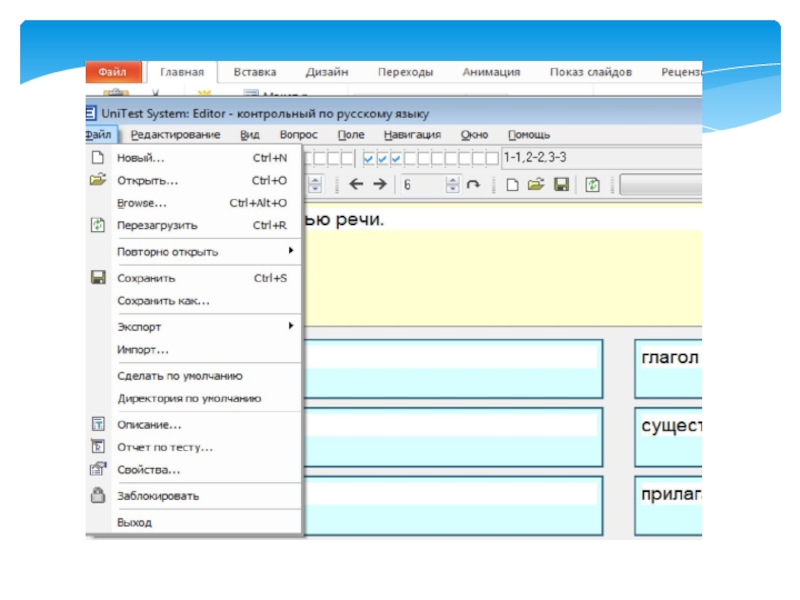800x600 pixels.
Task: Toggle the first checked checkbox in toolbar
Action: pyautogui.click(x=368, y=158)
